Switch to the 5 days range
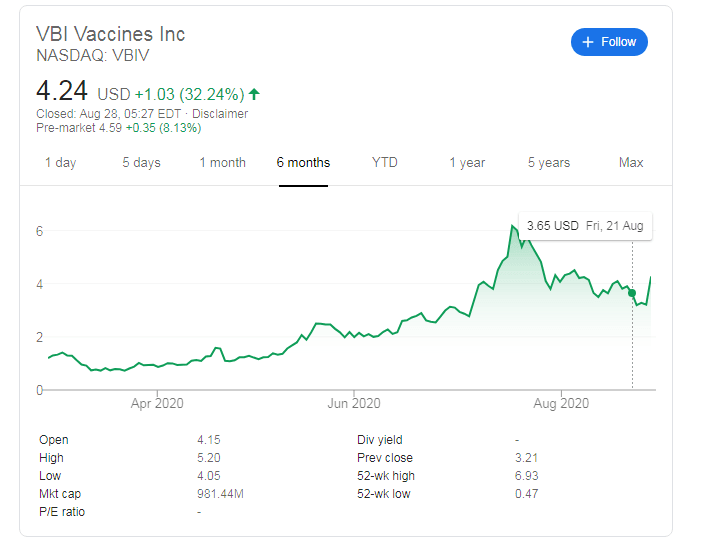The height and width of the screenshot is (548, 702). click(x=141, y=163)
